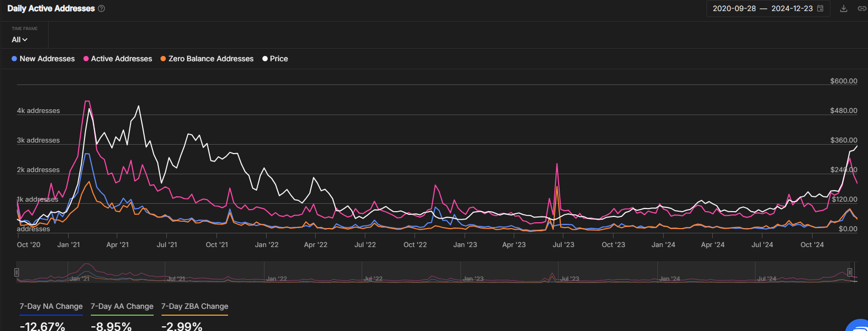The width and height of the screenshot is (868, 331).
Task: Click the Apr '22 axis label
Action: (316, 244)
